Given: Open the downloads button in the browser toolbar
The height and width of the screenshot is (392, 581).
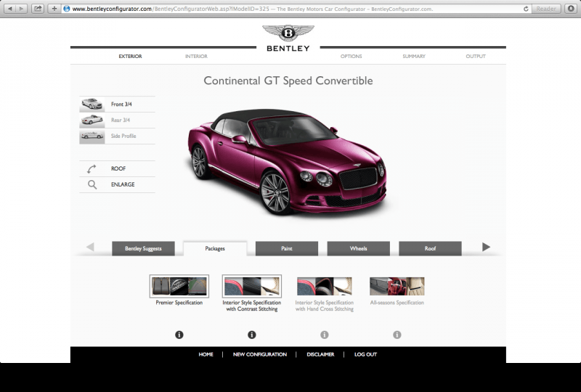Looking at the screenshot, I should tap(571, 9).
